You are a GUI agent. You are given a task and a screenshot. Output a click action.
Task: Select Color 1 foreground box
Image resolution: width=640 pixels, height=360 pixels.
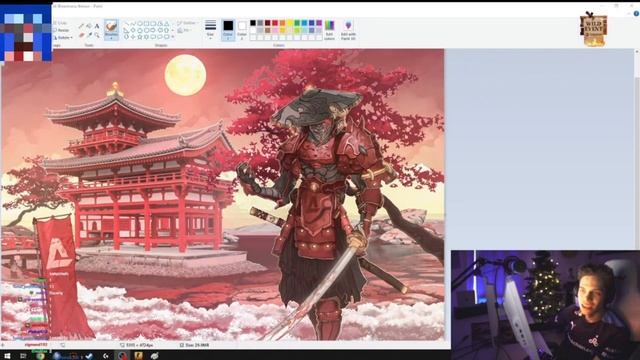pos(228,30)
